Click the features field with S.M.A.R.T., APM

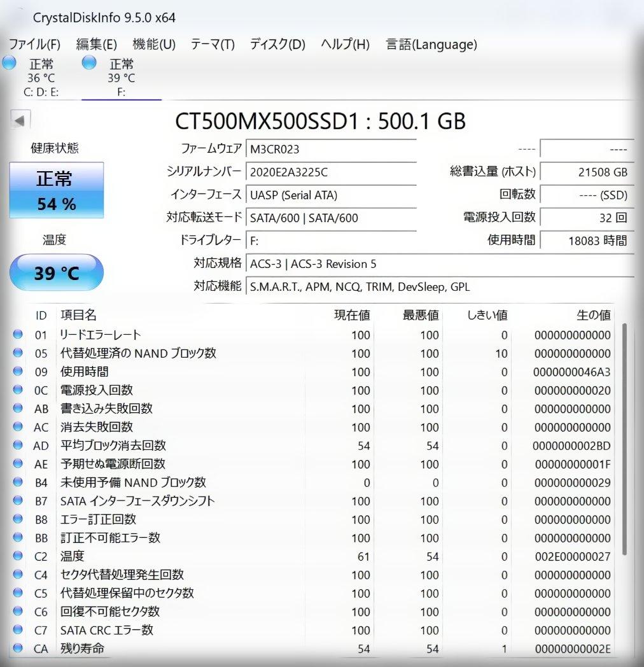[x=440, y=287]
